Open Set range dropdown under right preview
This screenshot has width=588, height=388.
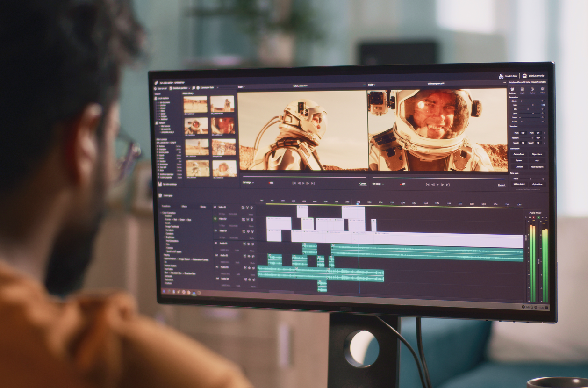[x=378, y=184]
